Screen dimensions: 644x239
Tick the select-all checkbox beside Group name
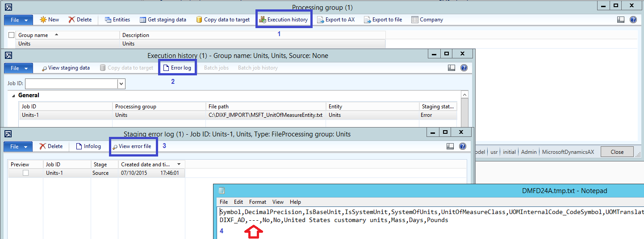[x=12, y=35]
